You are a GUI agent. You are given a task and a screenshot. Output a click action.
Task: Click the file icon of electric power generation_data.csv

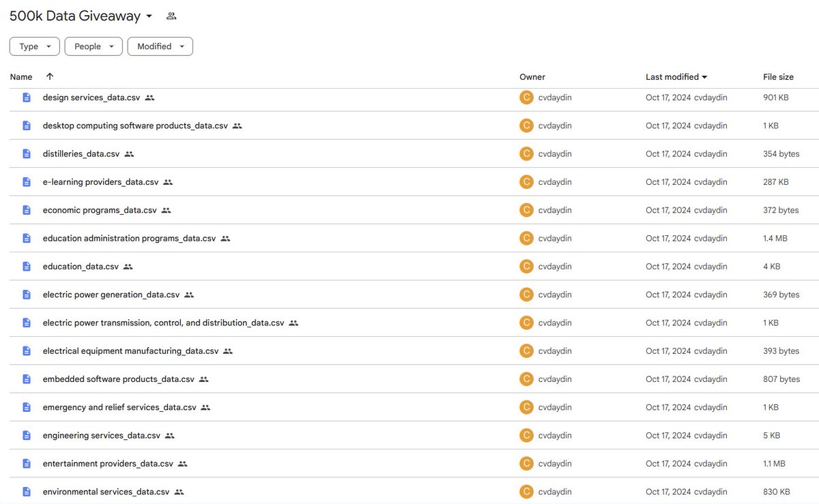tap(26, 294)
